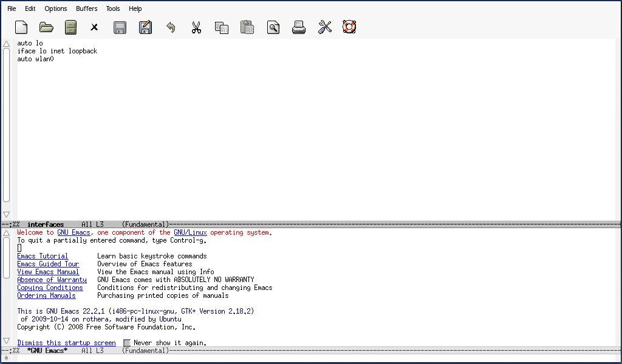This screenshot has height=364, width=622.
Task: Open the Tools menu
Action: [112, 8]
